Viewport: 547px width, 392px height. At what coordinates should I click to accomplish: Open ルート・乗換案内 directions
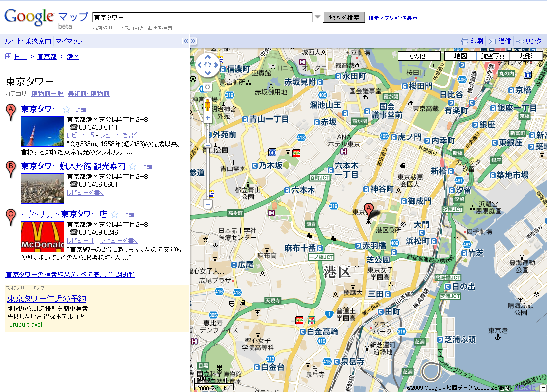point(28,41)
